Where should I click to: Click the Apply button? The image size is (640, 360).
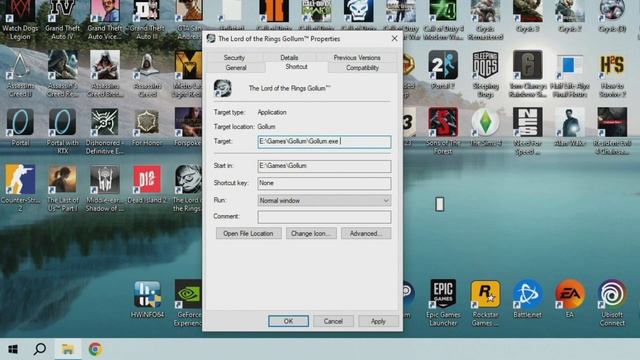[378, 321]
